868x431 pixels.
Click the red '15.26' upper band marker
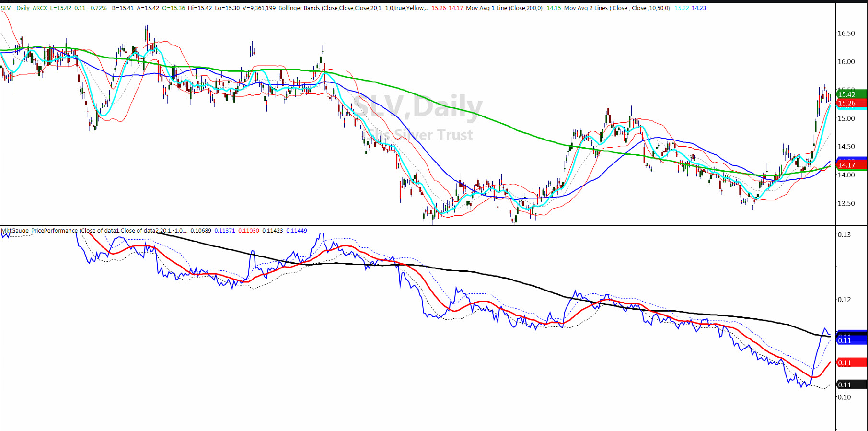[851, 103]
